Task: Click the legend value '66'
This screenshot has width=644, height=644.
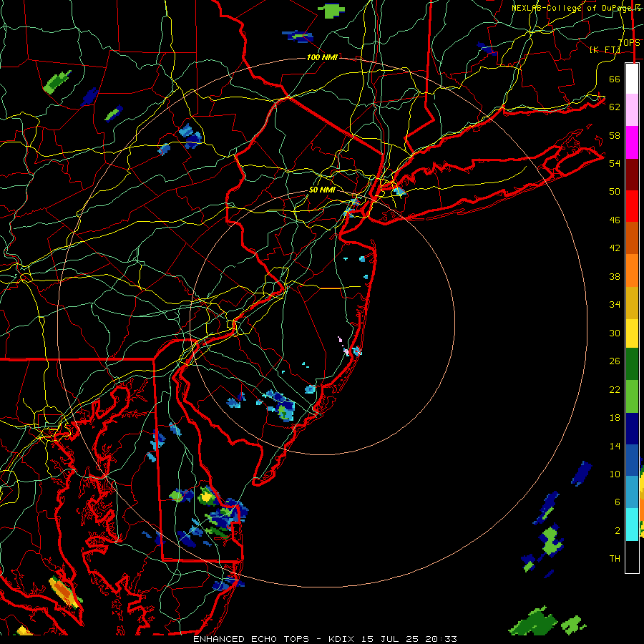Action: point(615,79)
